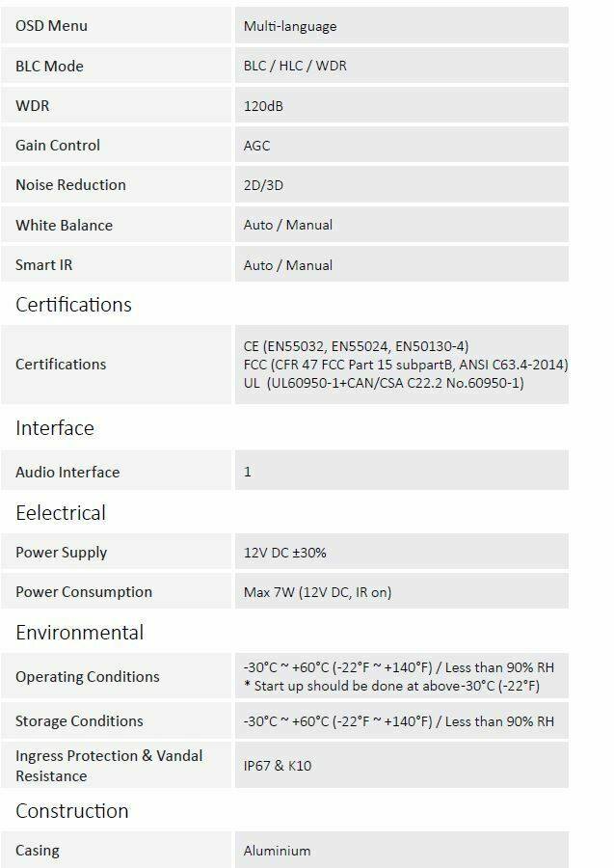The width and height of the screenshot is (614, 868).
Task: Select the White Balance label
Action: pyautogui.click(x=65, y=225)
